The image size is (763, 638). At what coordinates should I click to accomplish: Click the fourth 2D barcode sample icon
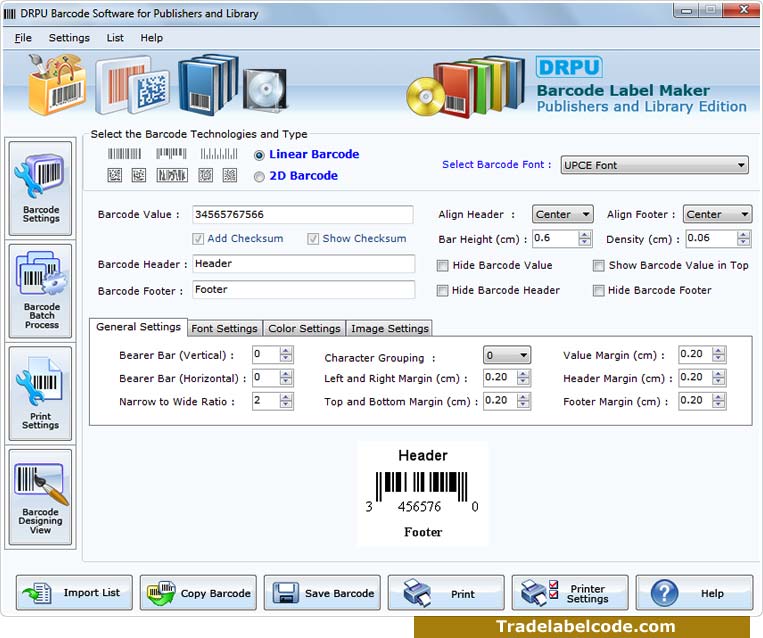(x=205, y=175)
